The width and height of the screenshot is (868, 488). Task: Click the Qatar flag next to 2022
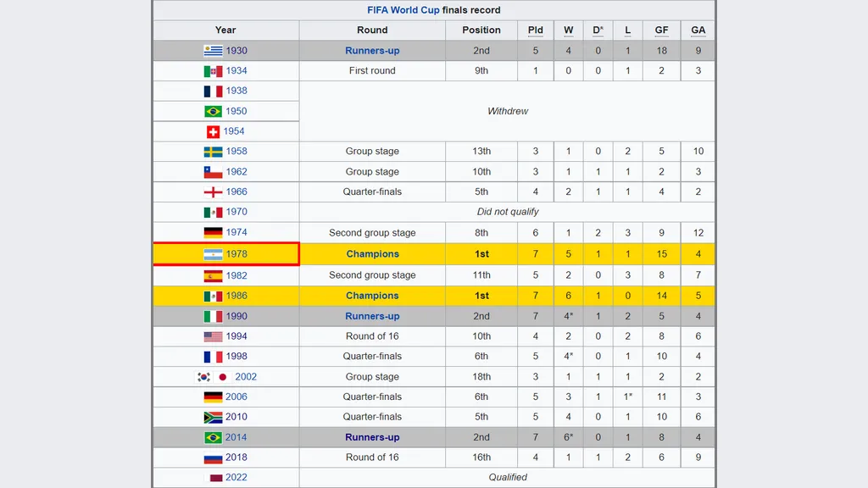click(216, 478)
